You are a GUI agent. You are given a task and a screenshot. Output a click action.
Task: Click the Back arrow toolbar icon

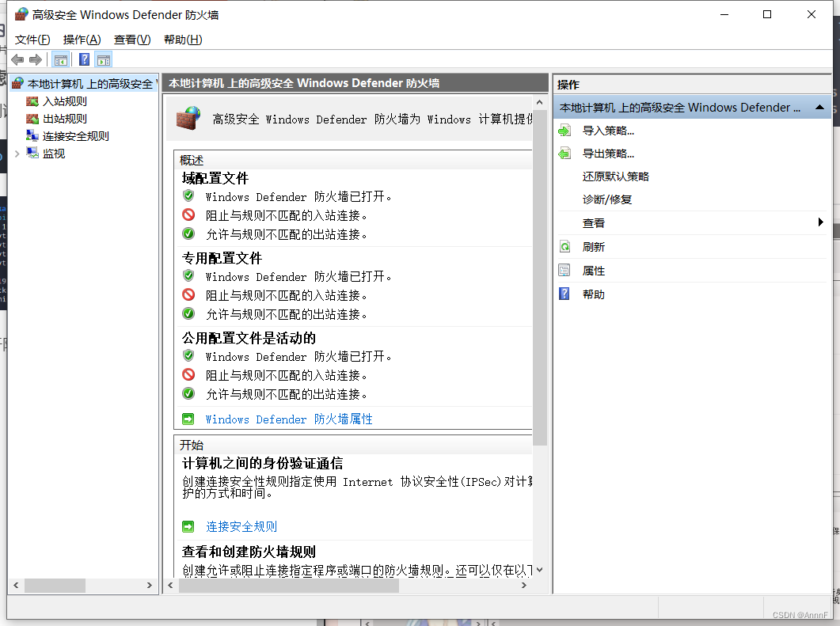[17, 60]
